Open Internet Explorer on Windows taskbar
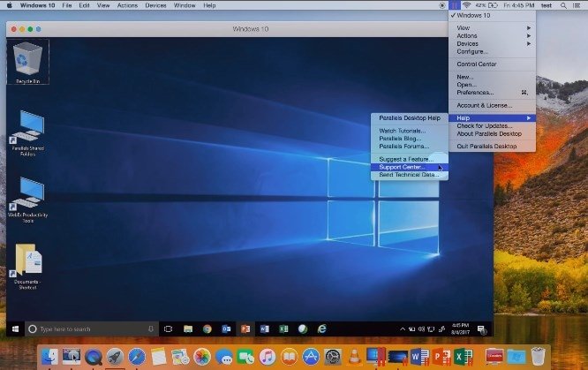This screenshot has height=370, width=588. 322,329
